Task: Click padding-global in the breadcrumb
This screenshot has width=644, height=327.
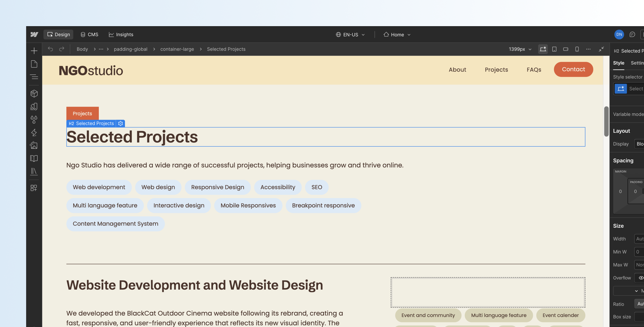Action: click(130, 49)
